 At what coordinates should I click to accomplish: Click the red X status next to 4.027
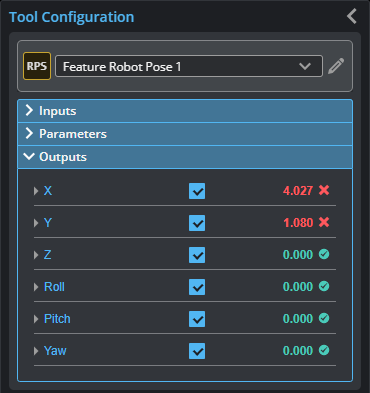[x=324, y=190]
